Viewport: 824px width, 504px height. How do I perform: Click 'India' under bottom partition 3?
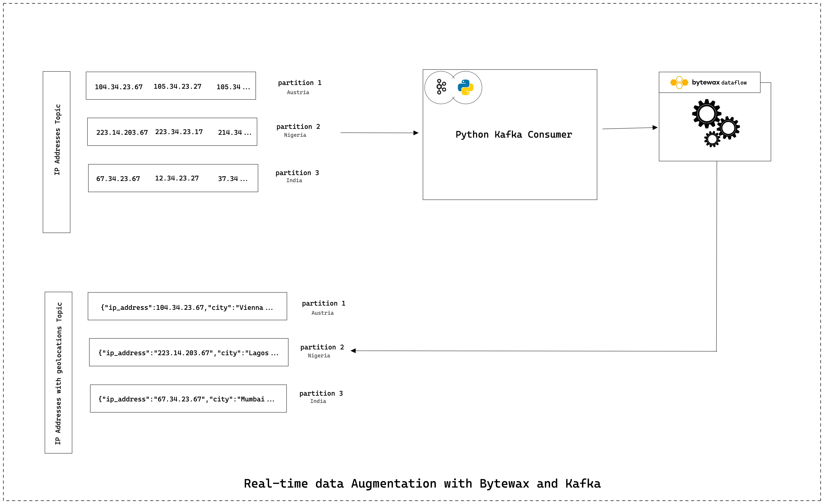(318, 401)
